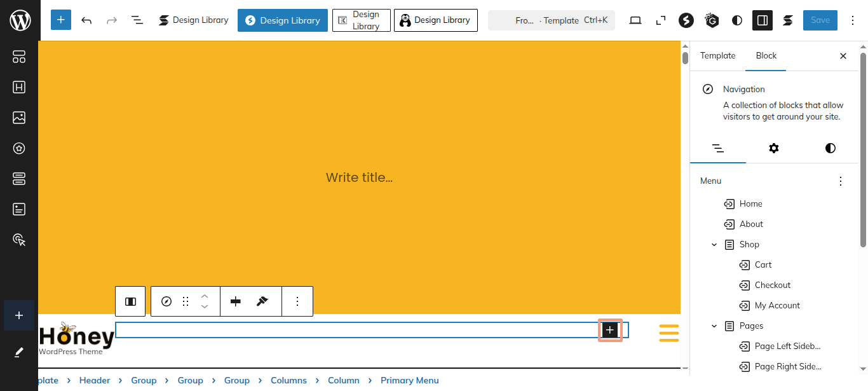Toggle the Styles half-circle icon in top bar
Screen dimensions: 868x391
click(x=737, y=20)
